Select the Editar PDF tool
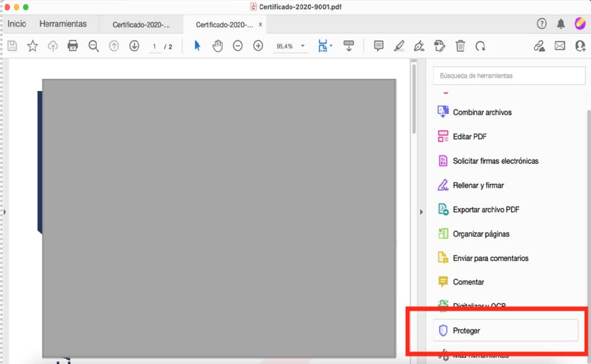This screenshot has height=364, width=591. (x=470, y=136)
